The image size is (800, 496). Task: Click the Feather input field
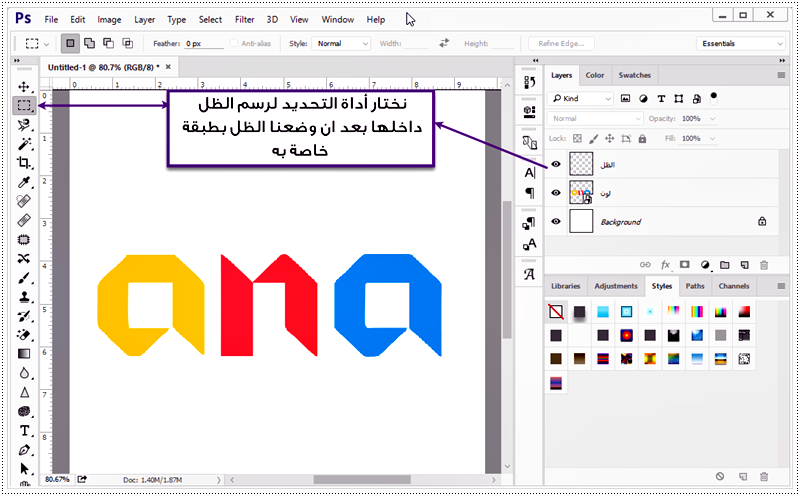click(204, 44)
